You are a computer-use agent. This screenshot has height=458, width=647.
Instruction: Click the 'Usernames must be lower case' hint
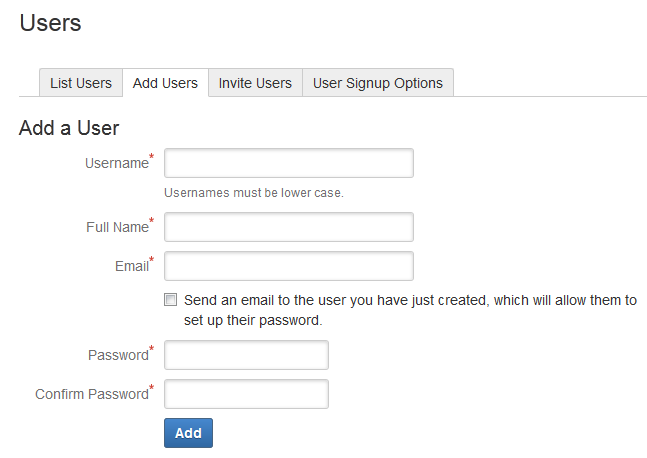coord(254,193)
